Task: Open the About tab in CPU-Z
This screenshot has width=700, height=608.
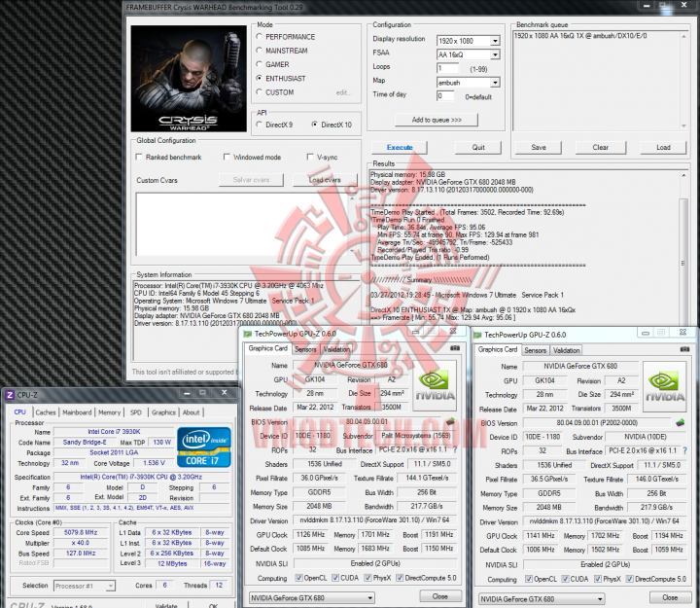Action: pos(192,412)
